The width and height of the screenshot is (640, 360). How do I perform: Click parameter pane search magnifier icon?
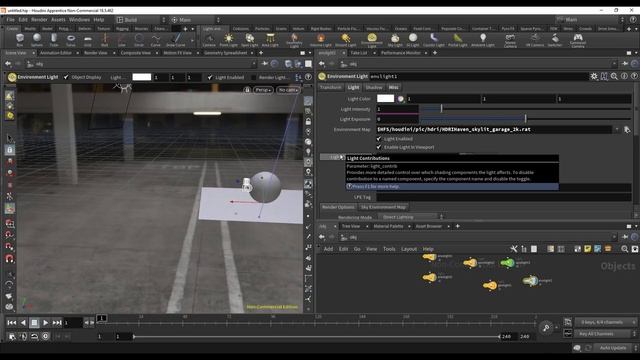coord(614,76)
